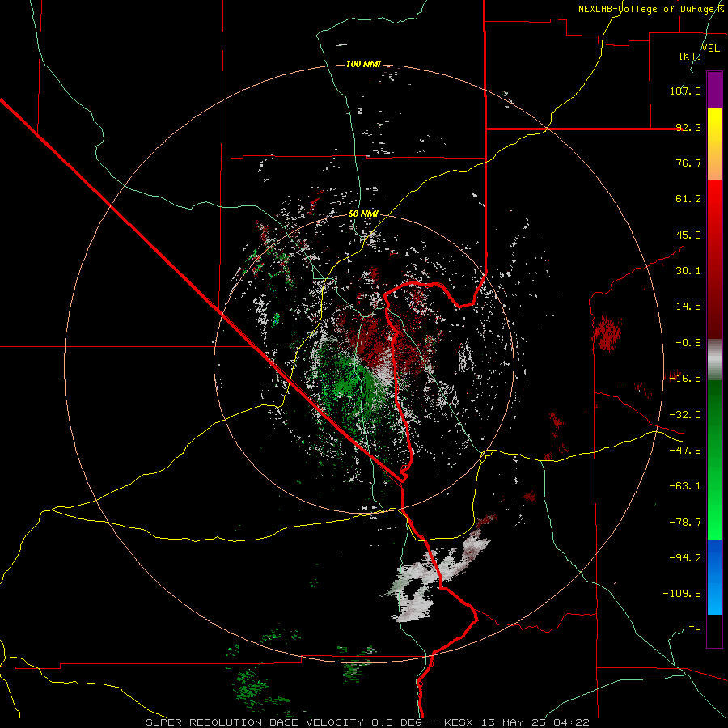728x728 pixels.
Task: Select the -63.1 legend value
Action: pos(685,486)
